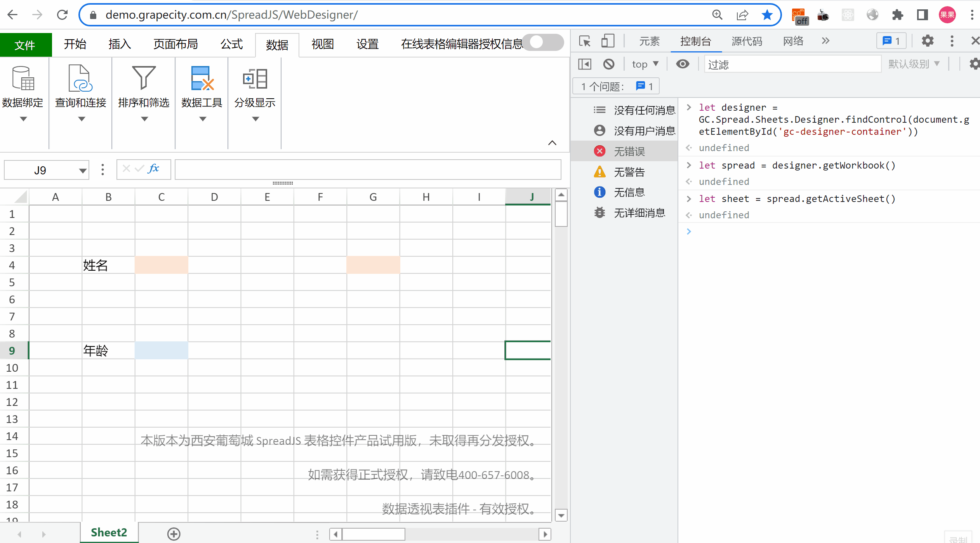Open the Chrome extensions puzzle icon
Image resolution: width=980 pixels, height=543 pixels.
click(x=897, y=15)
